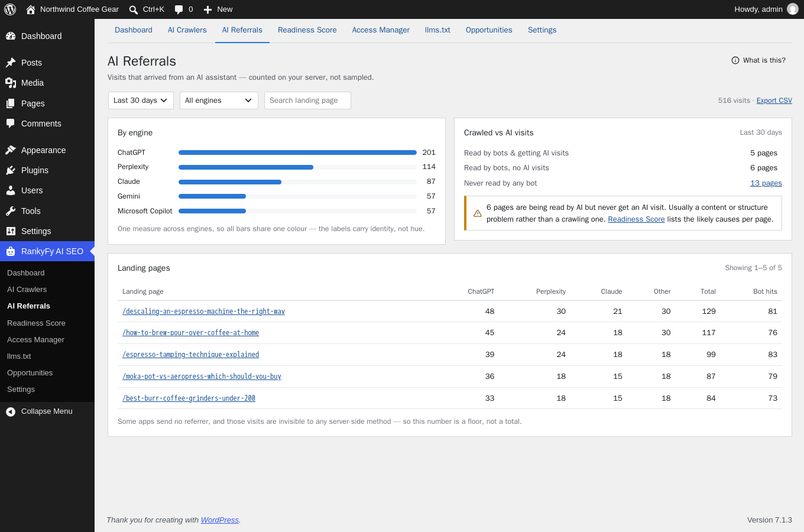Screen dimensions: 804x532
Task: Click the Media icon in sidebar
Action: tap(11, 83)
